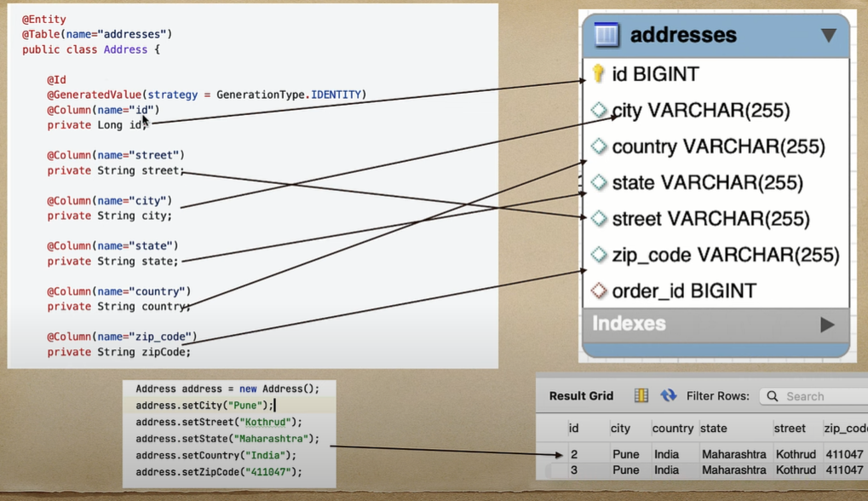Click the id column header to sort
Image resolution: width=868 pixels, height=501 pixels.
click(x=573, y=428)
